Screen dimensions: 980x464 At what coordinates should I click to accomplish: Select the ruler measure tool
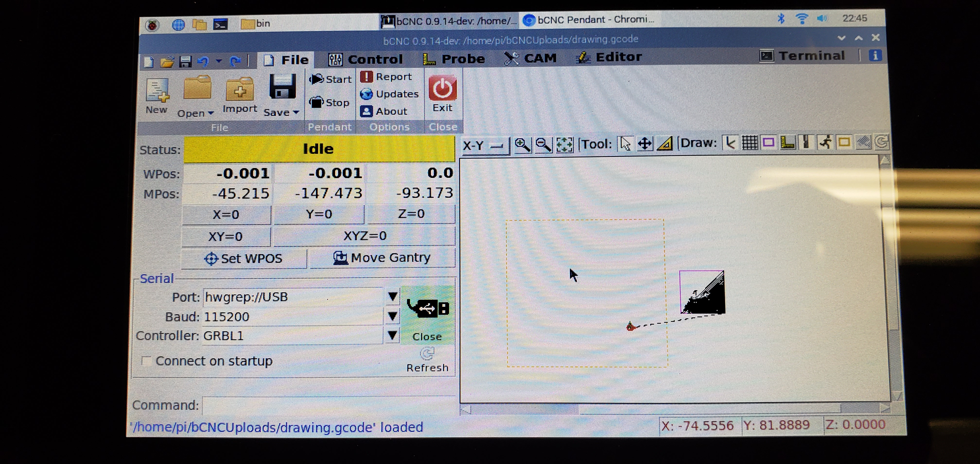tap(665, 144)
